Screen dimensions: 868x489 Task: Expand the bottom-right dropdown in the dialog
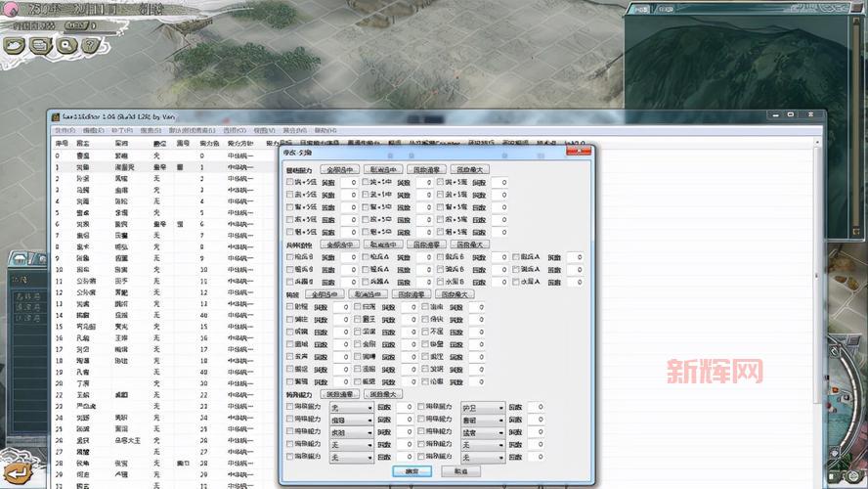pos(482,457)
